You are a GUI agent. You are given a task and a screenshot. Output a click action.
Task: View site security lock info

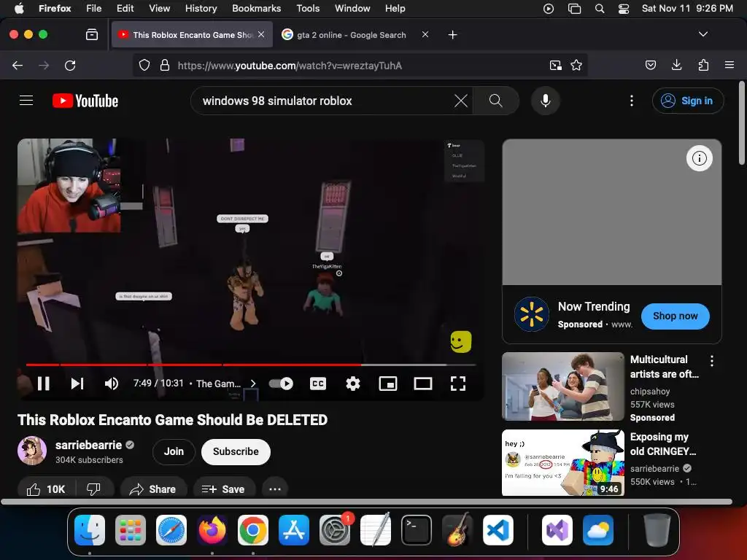tap(165, 65)
